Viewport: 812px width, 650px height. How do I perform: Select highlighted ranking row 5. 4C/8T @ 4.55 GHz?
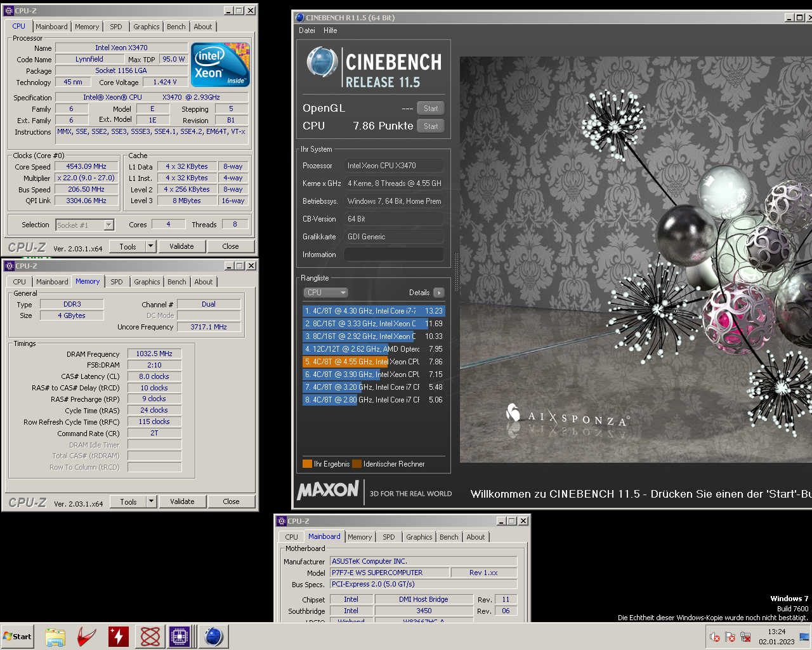[x=374, y=362]
